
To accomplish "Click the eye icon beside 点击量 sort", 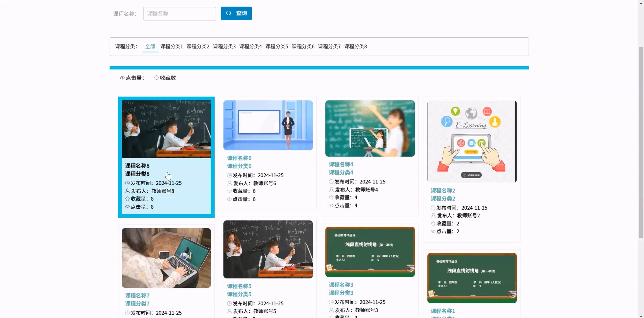I will click(x=122, y=78).
